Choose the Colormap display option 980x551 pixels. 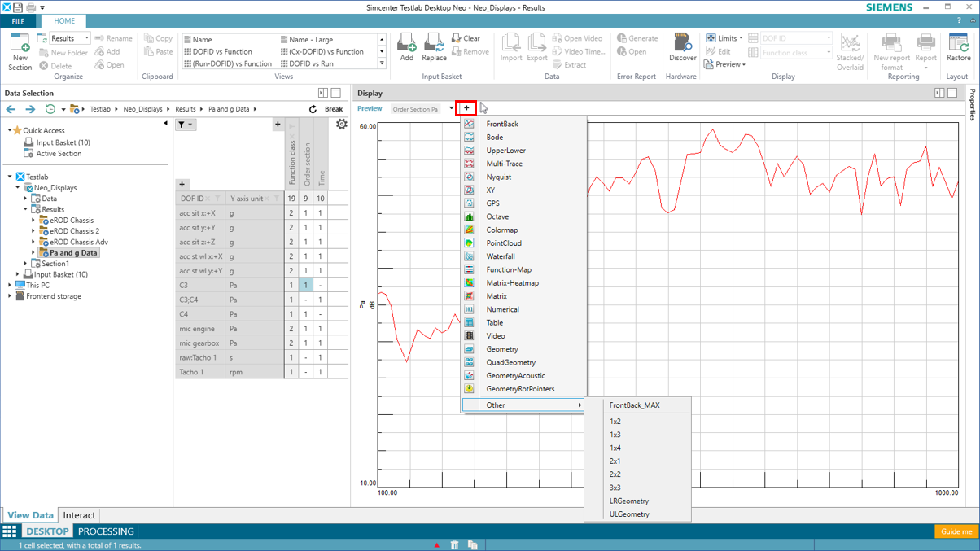coord(501,230)
